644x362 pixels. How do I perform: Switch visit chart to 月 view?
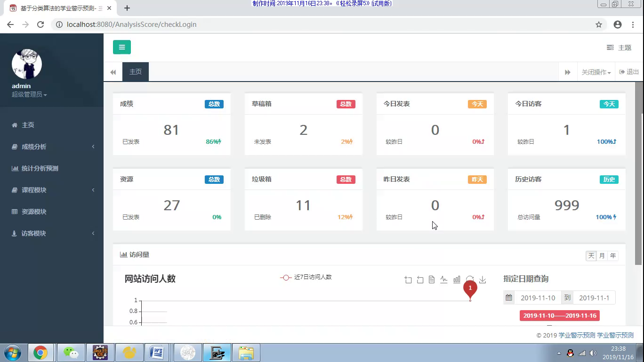602,256
